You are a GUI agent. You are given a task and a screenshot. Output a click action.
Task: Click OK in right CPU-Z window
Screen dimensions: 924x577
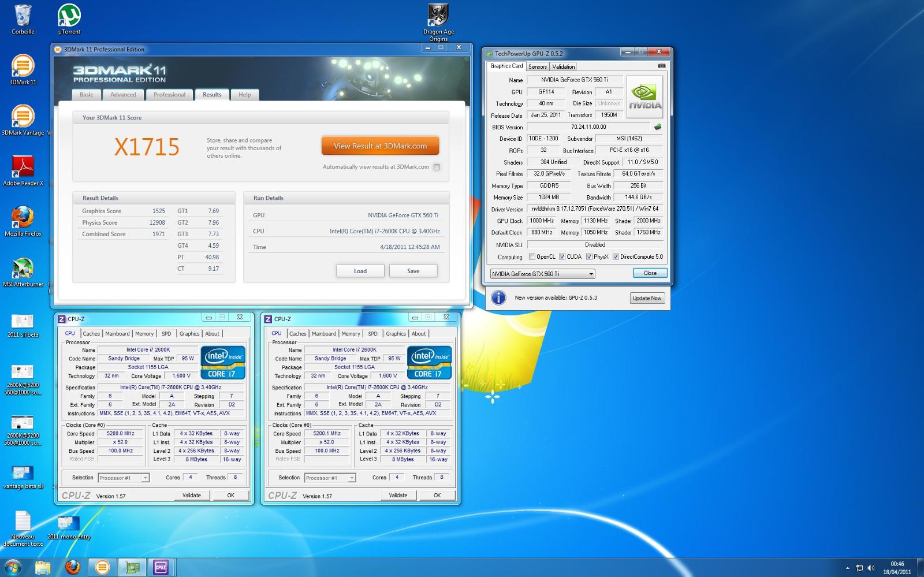coord(437,496)
